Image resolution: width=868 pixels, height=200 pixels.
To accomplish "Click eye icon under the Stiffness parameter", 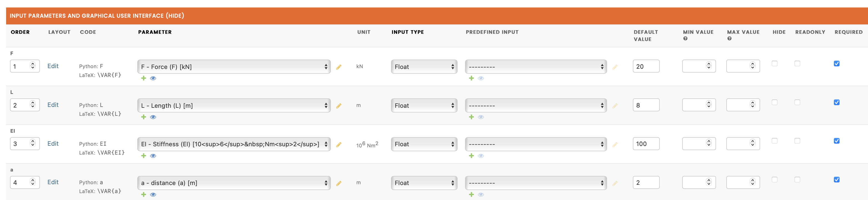I will [x=153, y=156].
